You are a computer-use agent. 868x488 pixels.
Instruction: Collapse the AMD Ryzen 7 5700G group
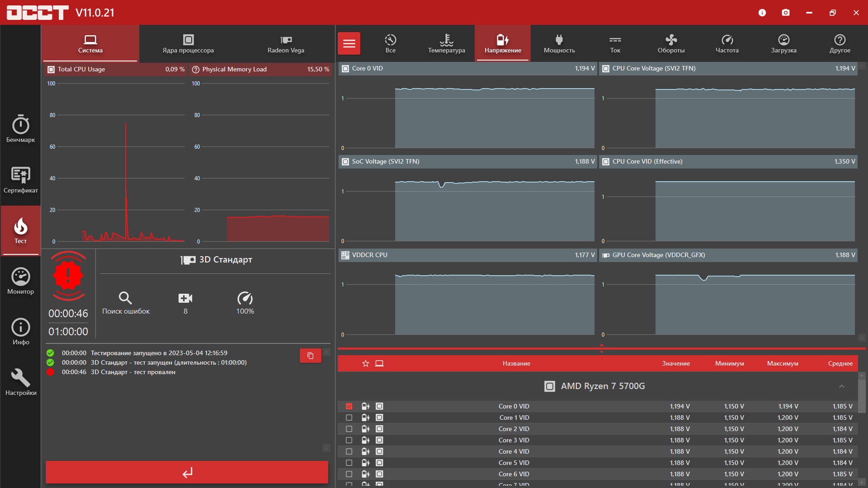point(841,386)
